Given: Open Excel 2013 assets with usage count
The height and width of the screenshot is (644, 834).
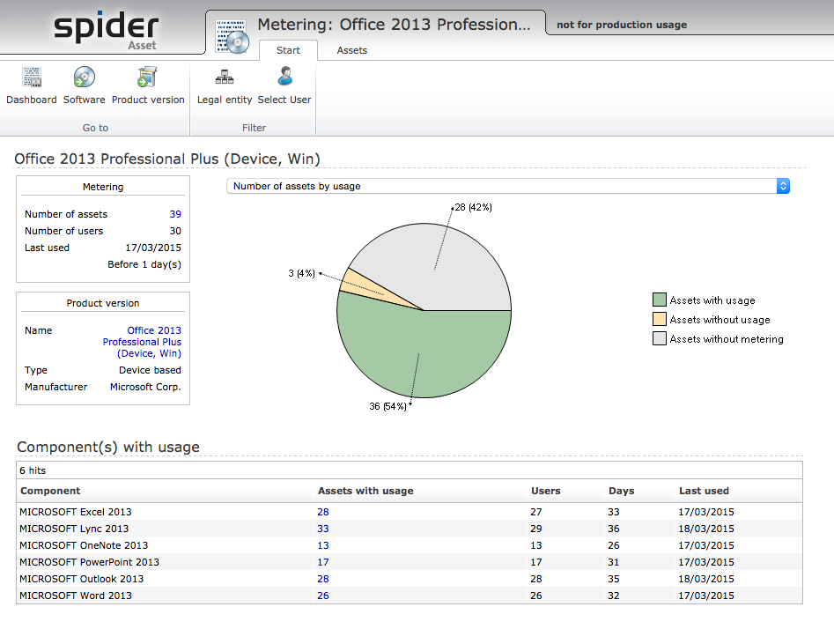Looking at the screenshot, I should coord(323,512).
